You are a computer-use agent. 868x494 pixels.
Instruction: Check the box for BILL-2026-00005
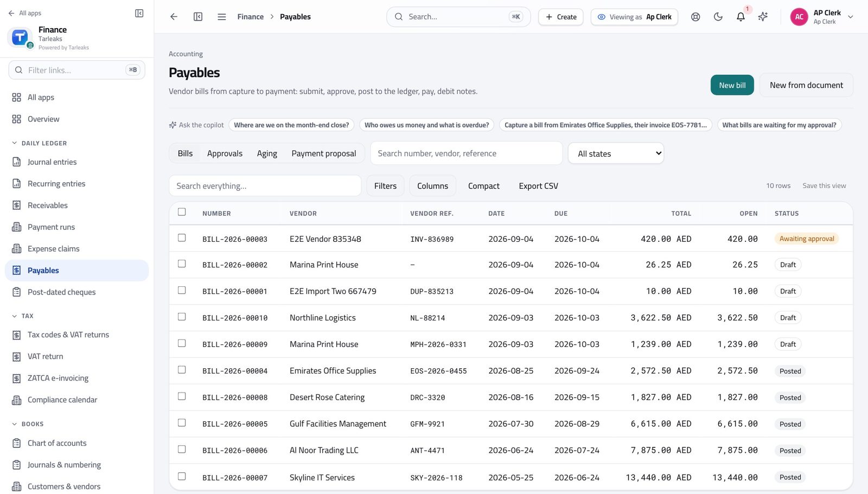pyautogui.click(x=182, y=423)
